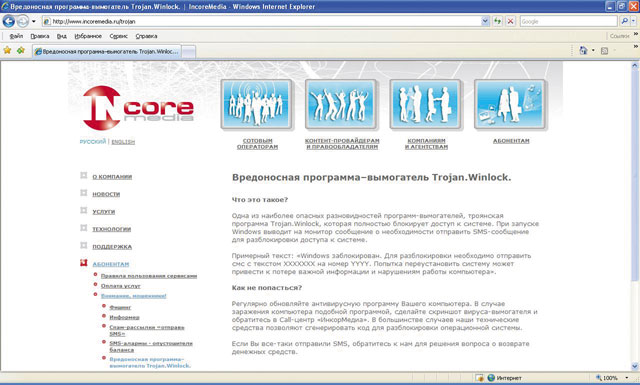Viewport: 640px width, 385px height.
Task: Open the recent pages dropdown arrow beside Forward
Action: pyautogui.click(x=33, y=21)
